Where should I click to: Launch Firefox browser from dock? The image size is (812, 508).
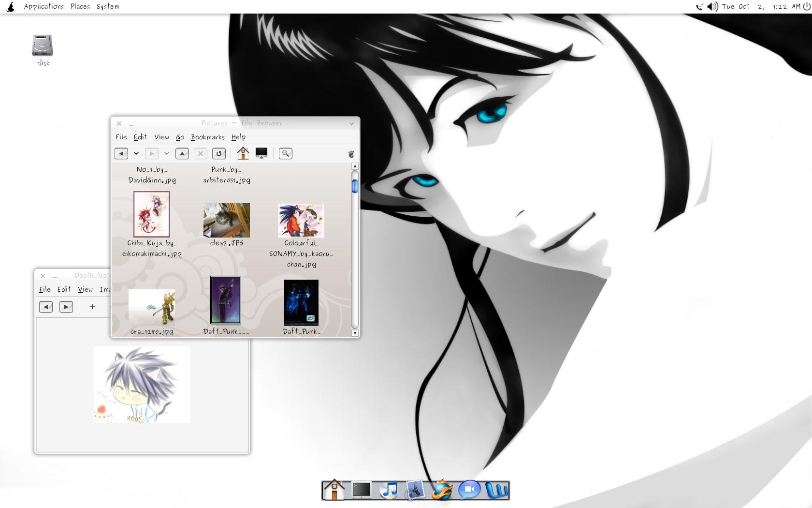tap(442, 490)
